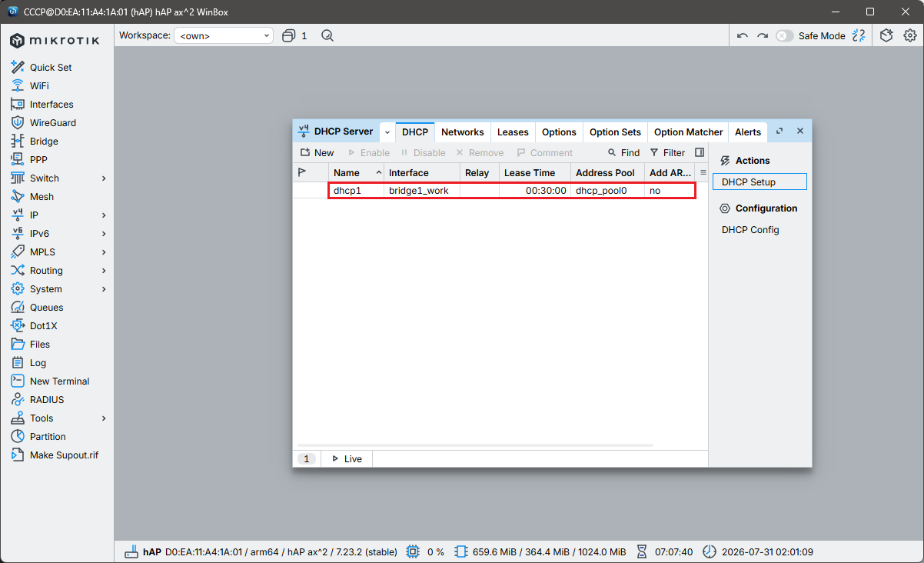
Task: Click the redo arrow in top toolbar
Action: click(762, 35)
